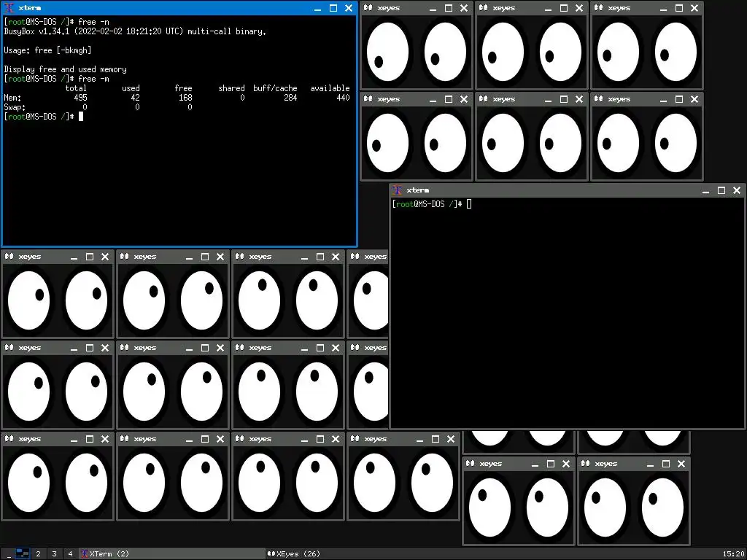Click the "Mem:" row label

(x=12, y=98)
